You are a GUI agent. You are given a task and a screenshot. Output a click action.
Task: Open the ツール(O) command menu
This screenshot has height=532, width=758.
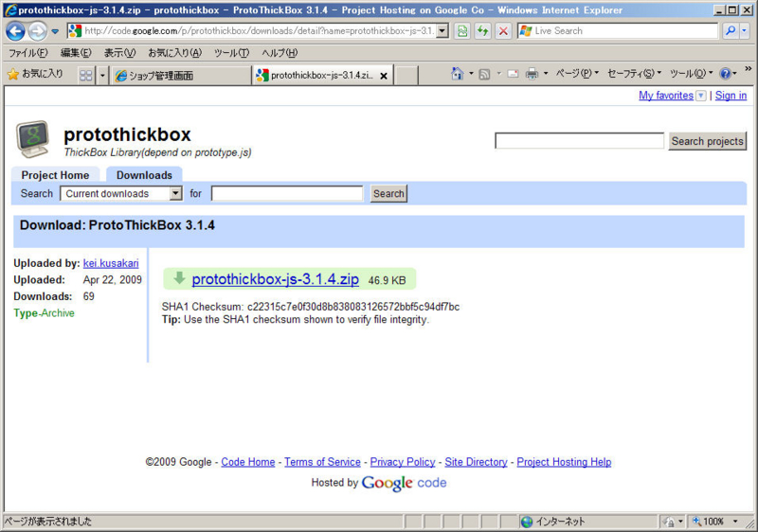pyautogui.click(x=691, y=74)
